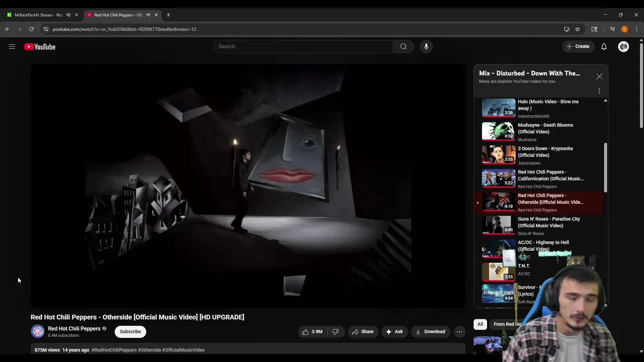Image resolution: width=644 pixels, height=362 pixels.
Task: Click the #OfficialMusicVideo hashtag
Action: coord(183,350)
